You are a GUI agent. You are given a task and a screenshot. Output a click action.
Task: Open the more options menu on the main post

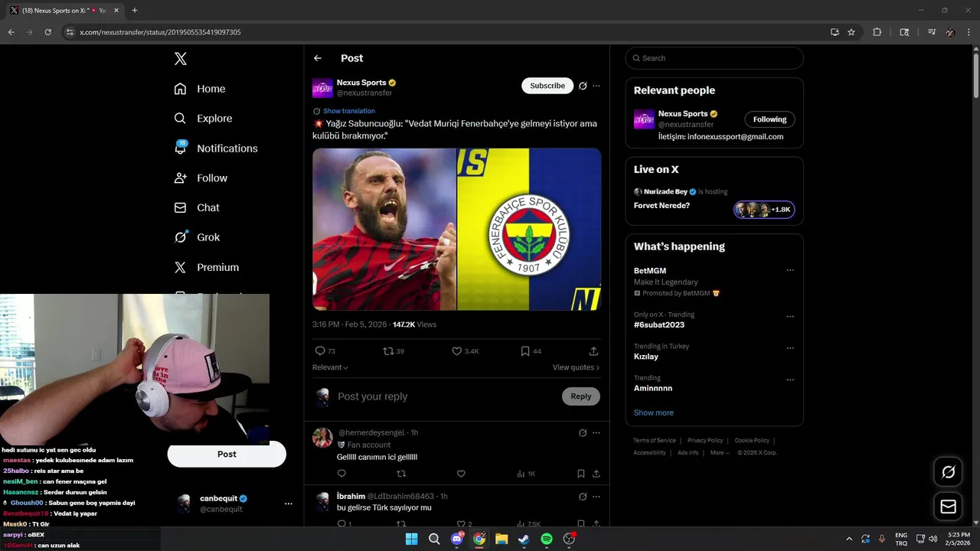coord(596,86)
